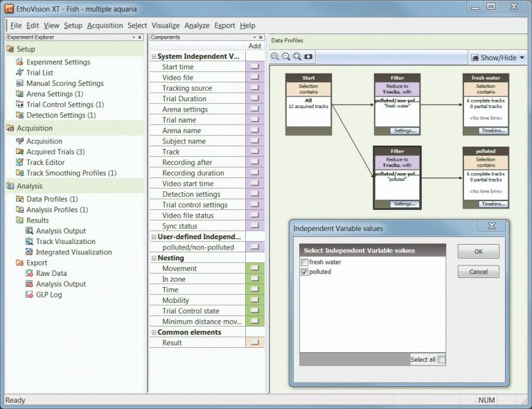Click the Trial Control Settings icon
This screenshot has width=532, height=409.
pos(19,104)
